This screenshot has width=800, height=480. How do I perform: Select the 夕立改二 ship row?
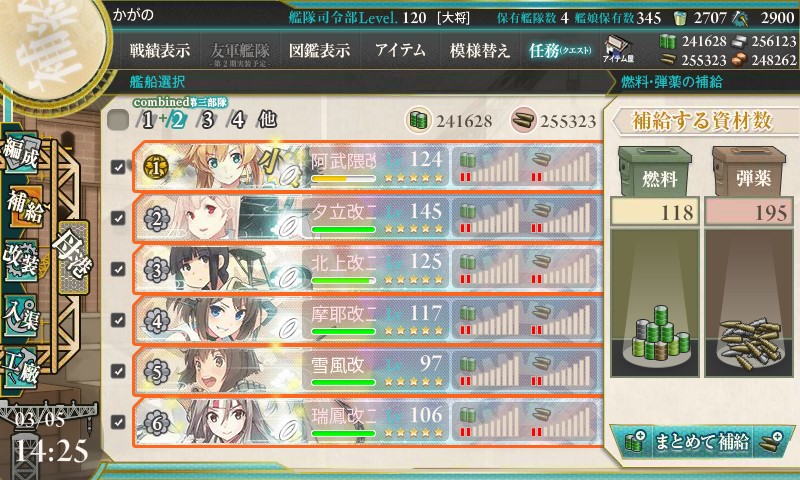tap(367, 218)
